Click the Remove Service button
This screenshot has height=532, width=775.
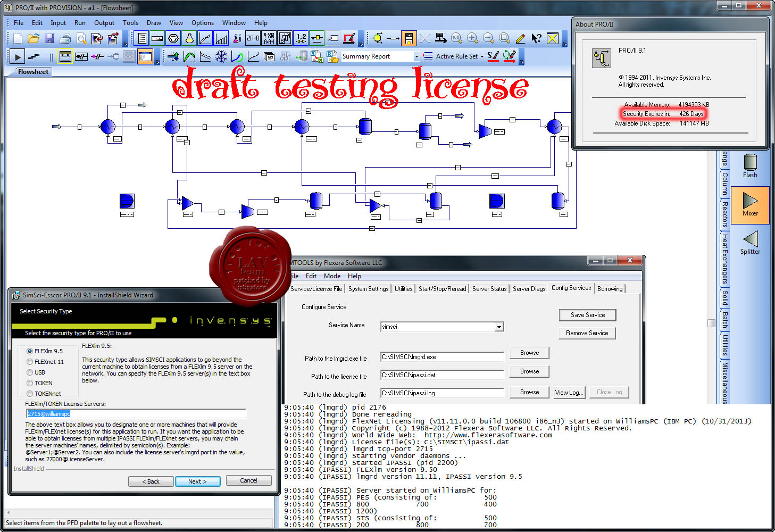point(587,333)
